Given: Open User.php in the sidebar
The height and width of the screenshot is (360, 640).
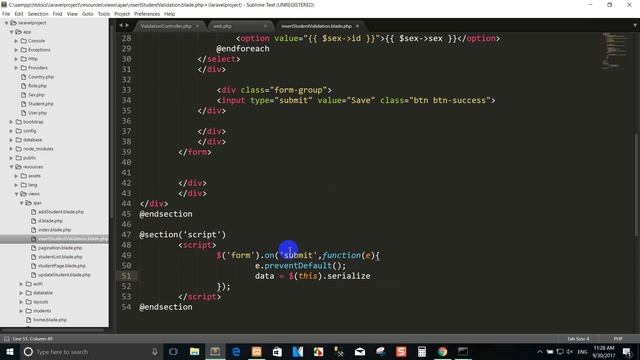Looking at the screenshot, I should click(37, 113).
